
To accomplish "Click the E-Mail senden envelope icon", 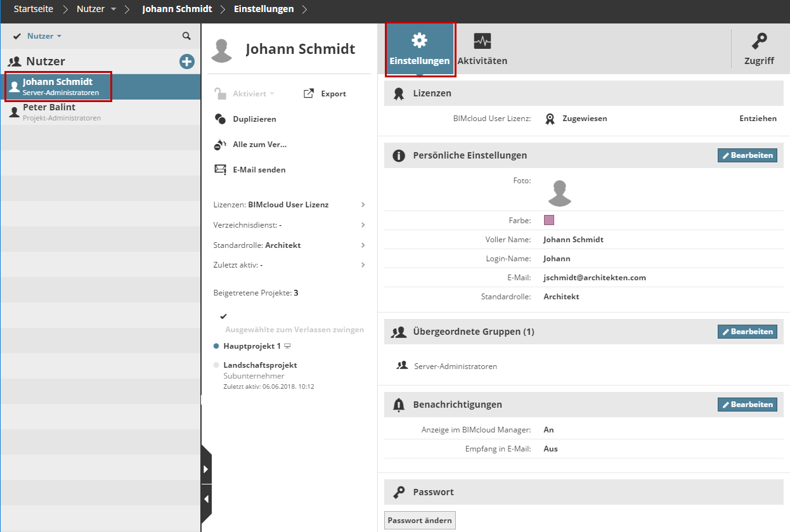I will [220, 170].
